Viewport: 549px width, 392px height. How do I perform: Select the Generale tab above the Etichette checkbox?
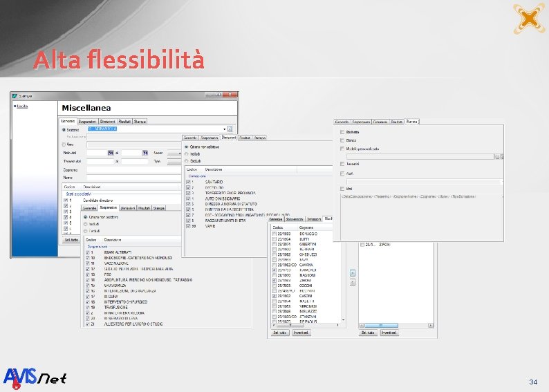click(x=342, y=122)
